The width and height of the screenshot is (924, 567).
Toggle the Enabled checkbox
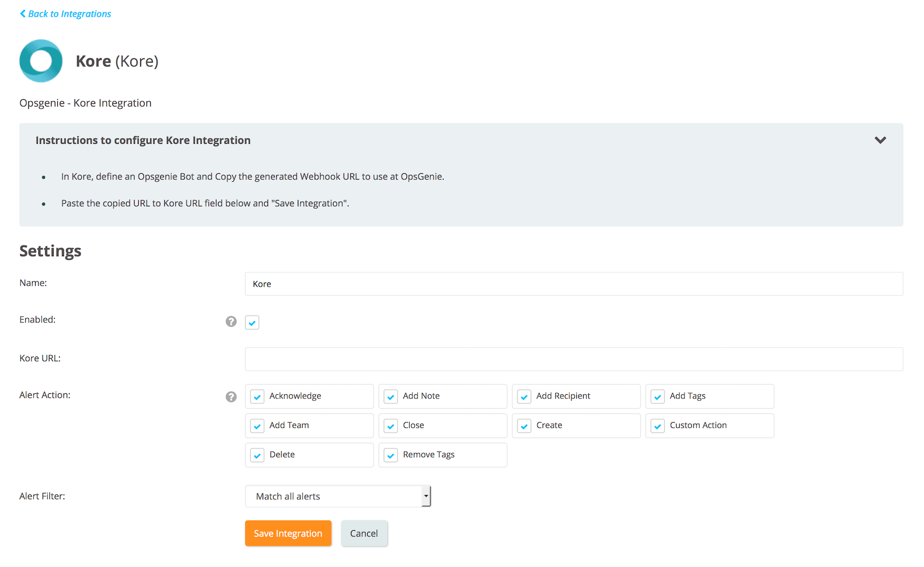[252, 322]
